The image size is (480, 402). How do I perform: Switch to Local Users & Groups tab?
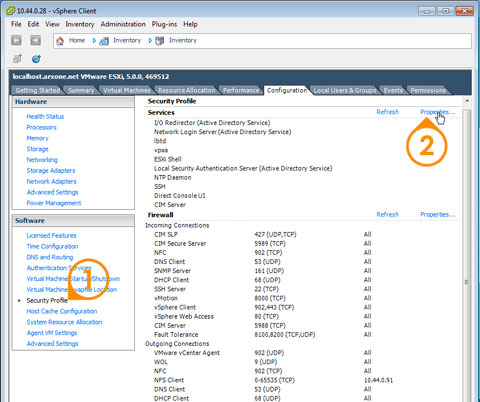click(x=345, y=90)
